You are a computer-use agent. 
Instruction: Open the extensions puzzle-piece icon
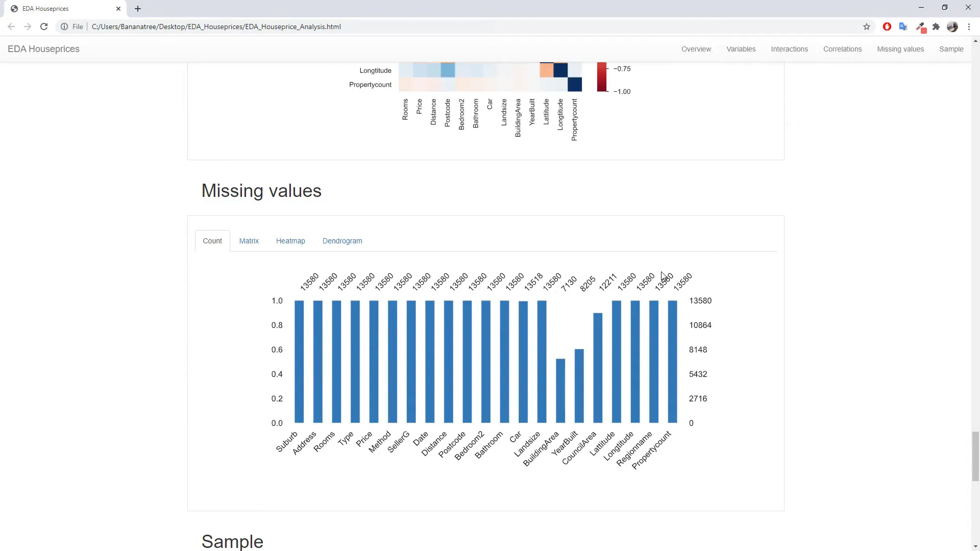click(x=936, y=27)
